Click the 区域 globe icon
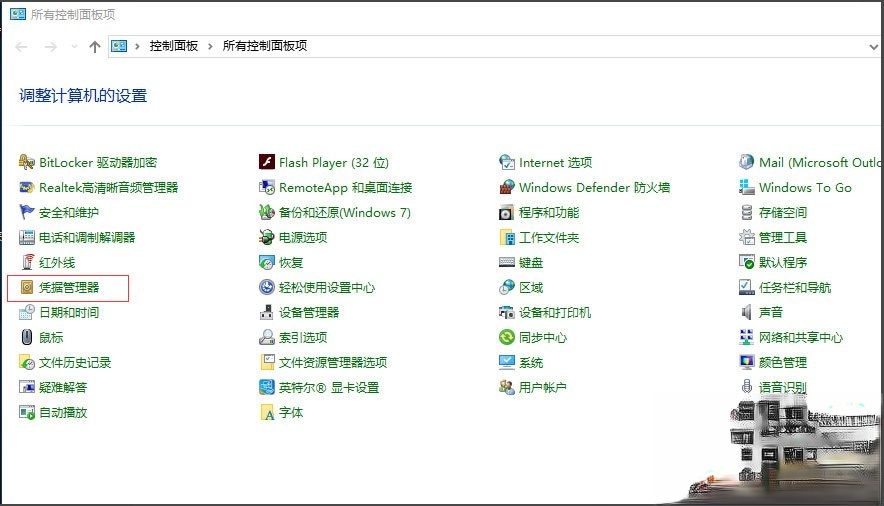 507,287
